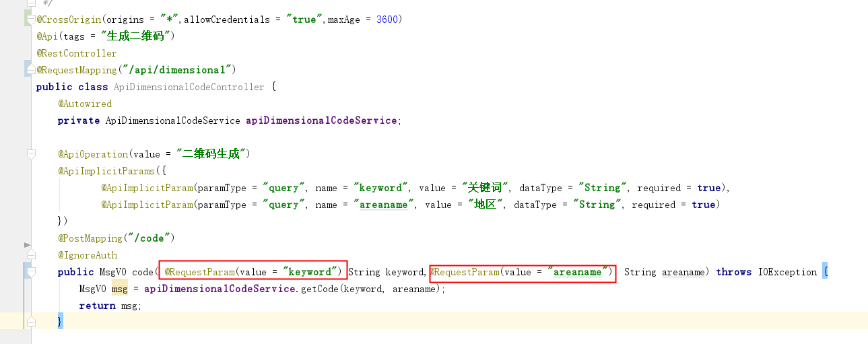Place the cursor in @CrossOrigin annotation
The height and width of the screenshot is (344, 868).
tap(69, 20)
